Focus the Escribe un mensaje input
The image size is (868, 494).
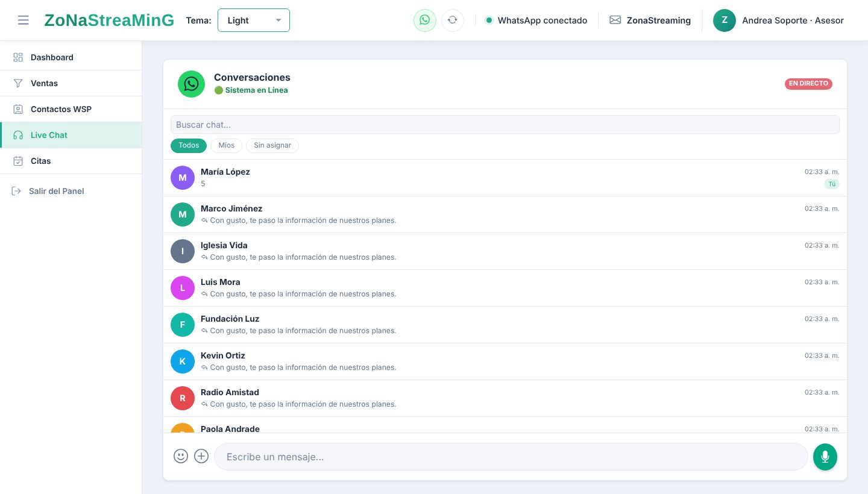pos(511,457)
